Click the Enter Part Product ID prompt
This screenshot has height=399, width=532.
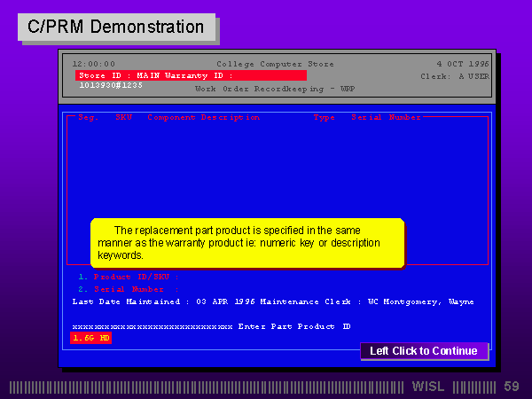[294, 326]
